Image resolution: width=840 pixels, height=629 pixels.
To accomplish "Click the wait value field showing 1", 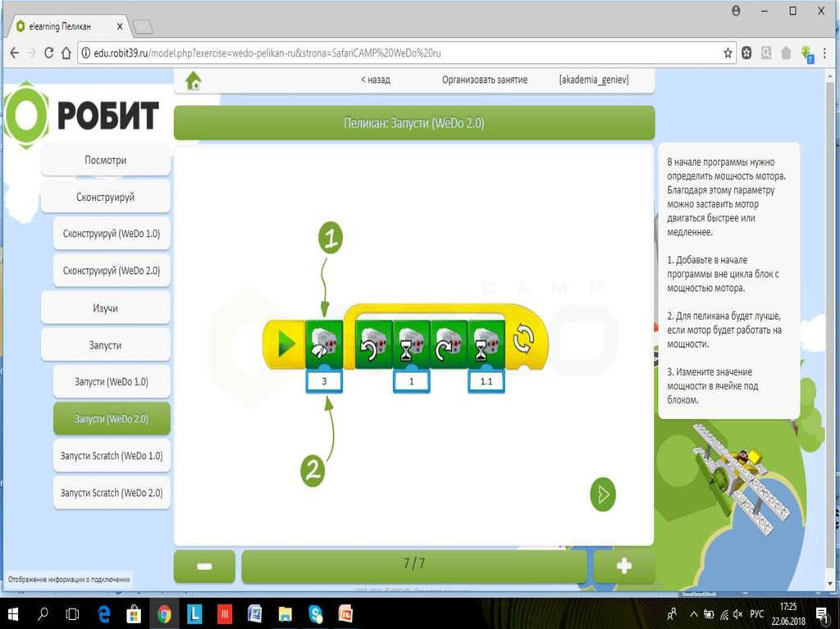I will tap(412, 381).
